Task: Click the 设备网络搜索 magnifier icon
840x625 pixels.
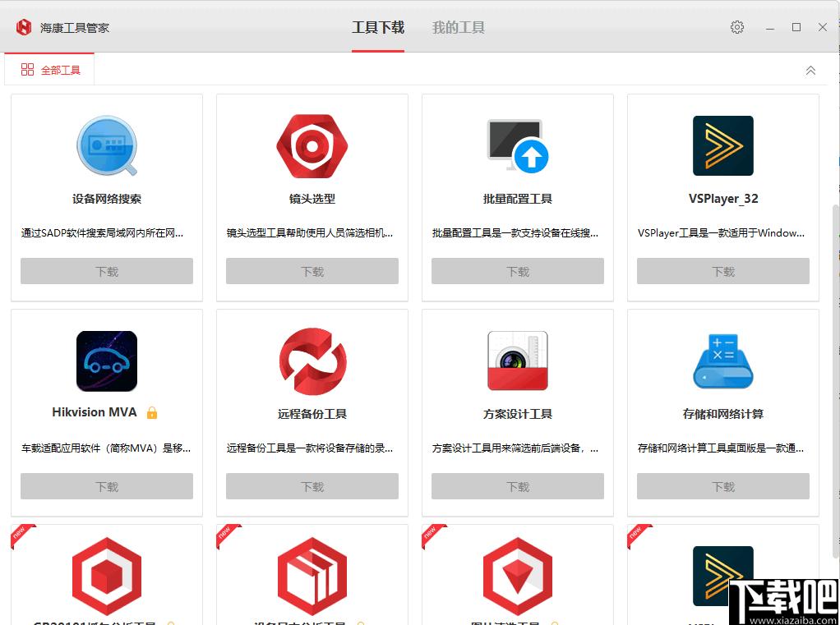Action: coord(107,145)
